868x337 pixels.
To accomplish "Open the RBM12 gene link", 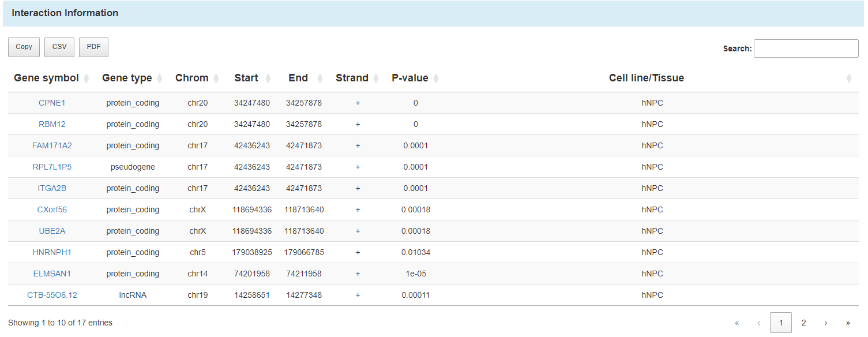I will [x=52, y=124].
